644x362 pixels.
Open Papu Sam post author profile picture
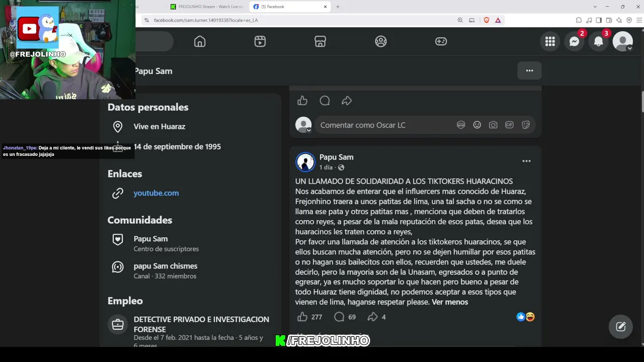coord(305,162)
